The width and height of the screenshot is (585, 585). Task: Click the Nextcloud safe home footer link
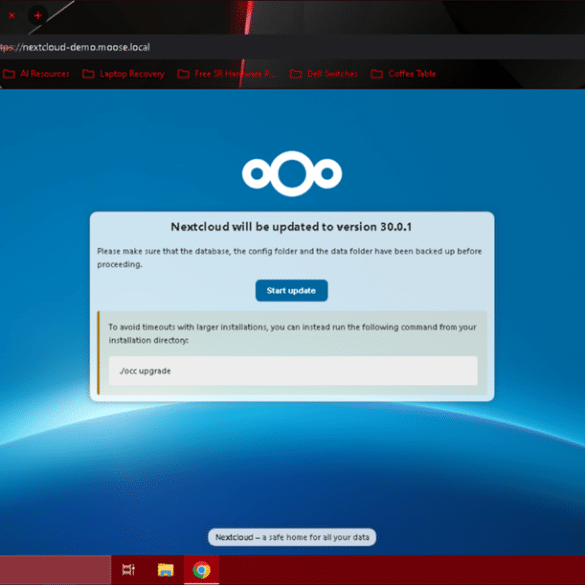[292, 537]
